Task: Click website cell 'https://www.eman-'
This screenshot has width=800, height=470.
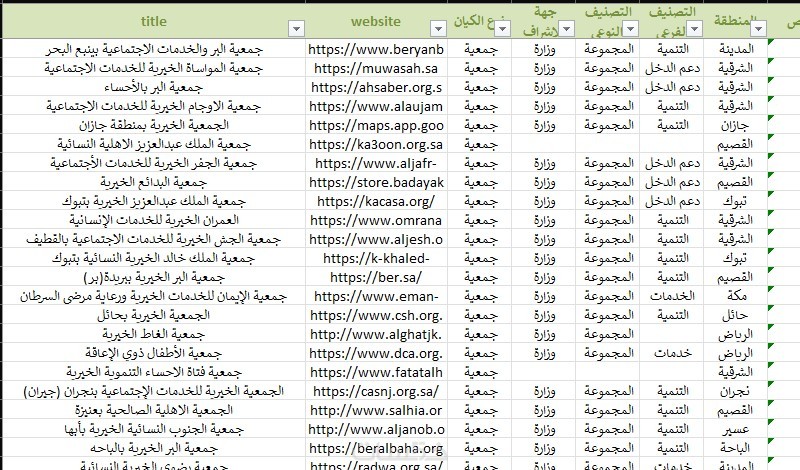Action: 376,296
